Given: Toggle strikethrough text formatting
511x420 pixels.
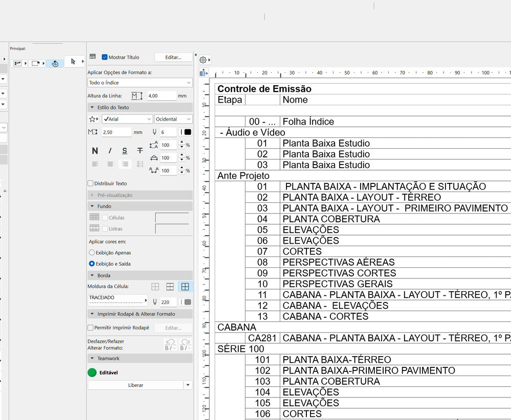Looking at the screenshot, I should coord(140,151).
